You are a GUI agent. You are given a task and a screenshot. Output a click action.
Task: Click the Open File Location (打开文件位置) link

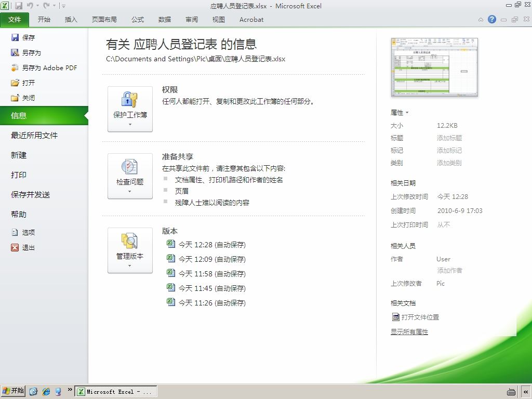pyautogui.click(x=420, y=317)
